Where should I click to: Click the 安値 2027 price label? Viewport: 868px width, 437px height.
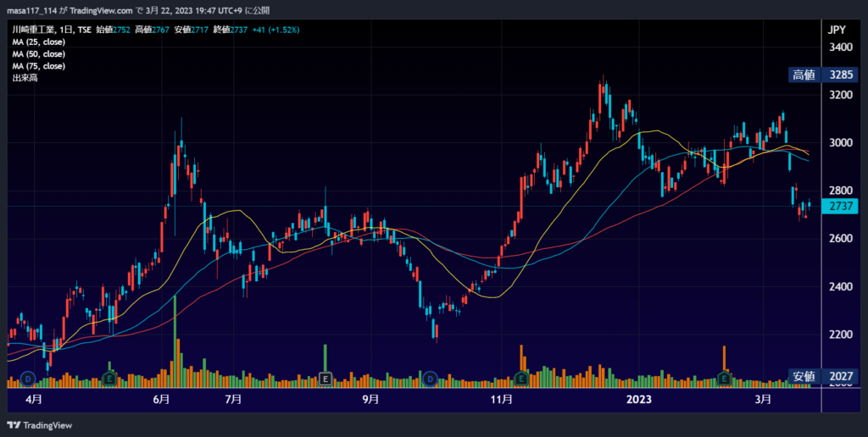tap(822, 377)
